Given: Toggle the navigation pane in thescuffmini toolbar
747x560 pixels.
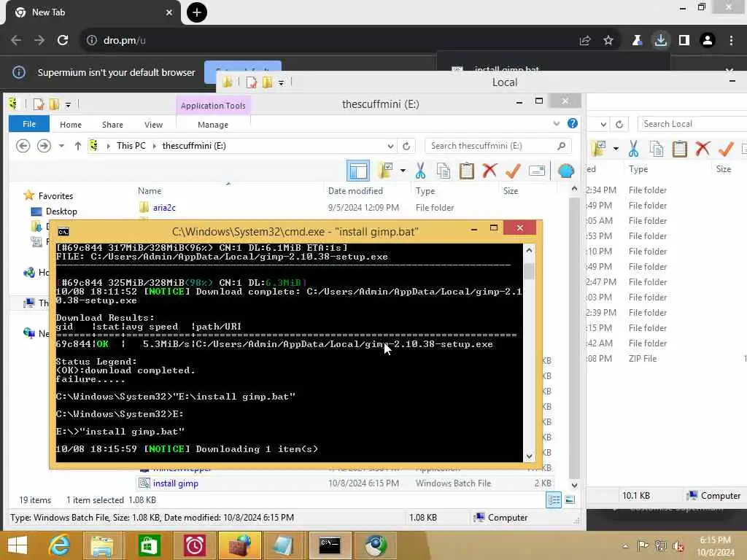Looking at the screenshot, I should point(357,171).
